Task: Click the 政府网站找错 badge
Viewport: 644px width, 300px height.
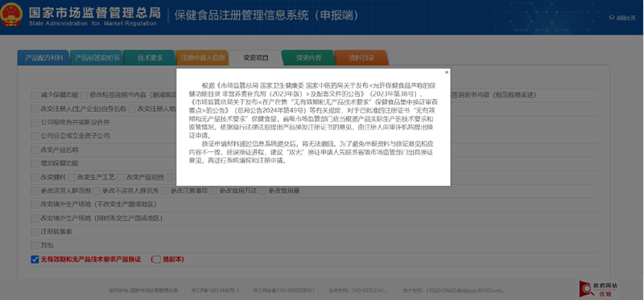Action: point(598,289)
